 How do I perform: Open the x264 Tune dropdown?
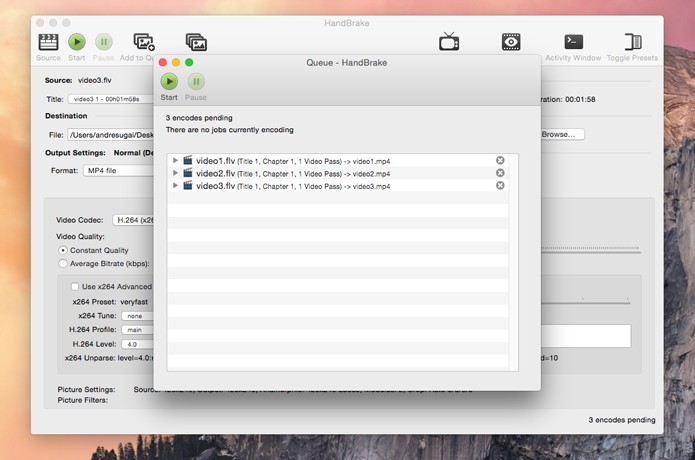click(137, 316)
